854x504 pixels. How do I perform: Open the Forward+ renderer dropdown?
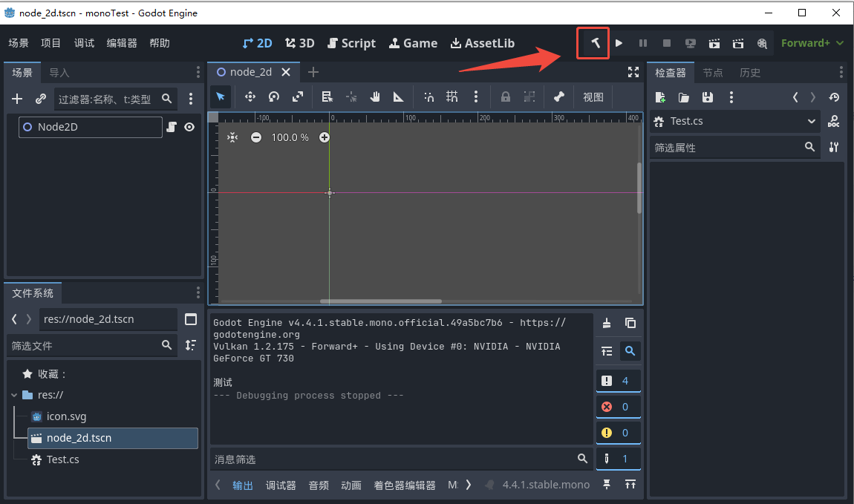(812, 43)
